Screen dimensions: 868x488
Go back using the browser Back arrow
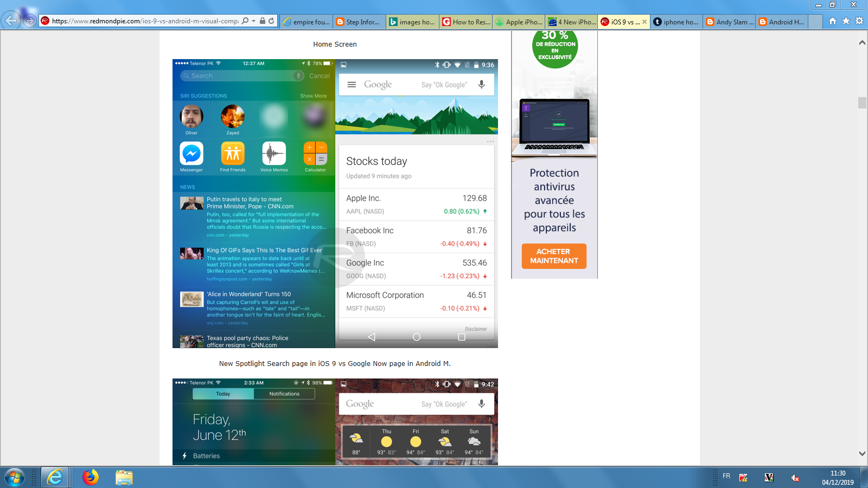(11, 21)
